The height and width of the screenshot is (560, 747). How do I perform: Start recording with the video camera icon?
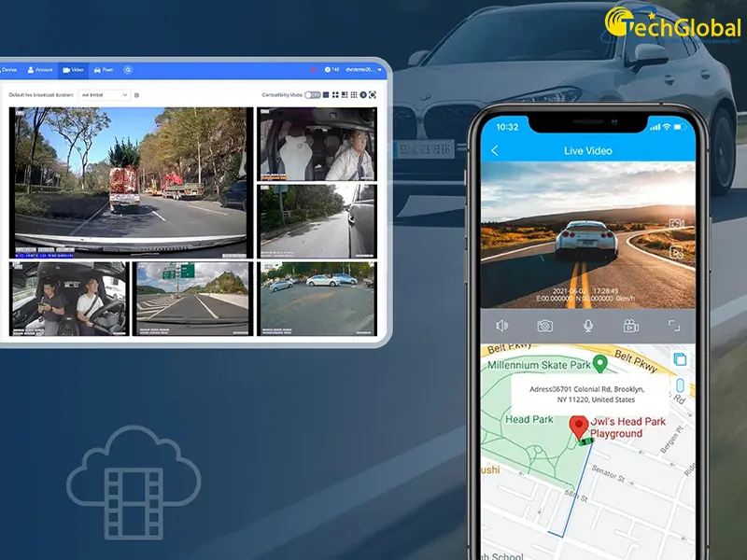[631, 326]
